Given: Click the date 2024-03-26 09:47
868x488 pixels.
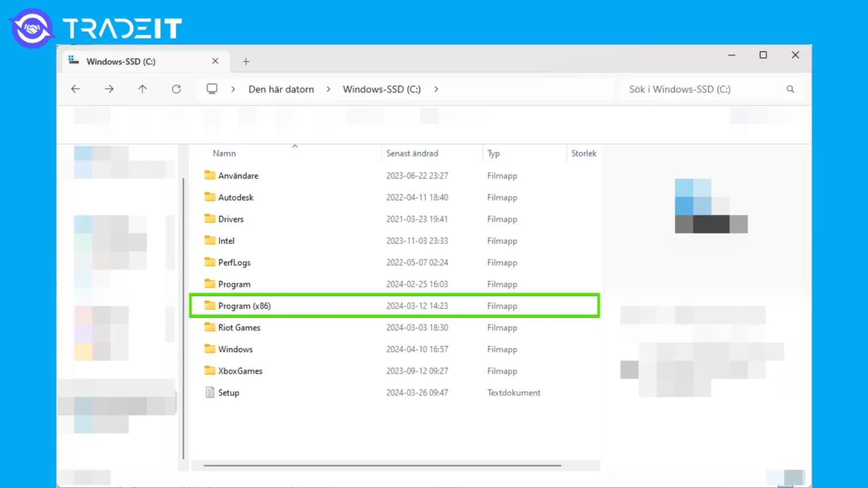Looking at the screenshot, I should pos(417,393).
